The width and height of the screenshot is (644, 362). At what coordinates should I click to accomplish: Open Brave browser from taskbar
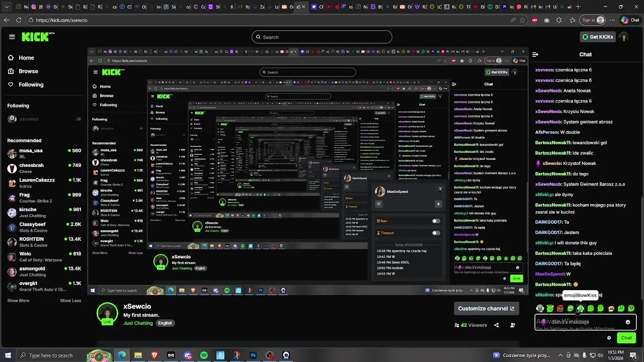click(154, 355)
